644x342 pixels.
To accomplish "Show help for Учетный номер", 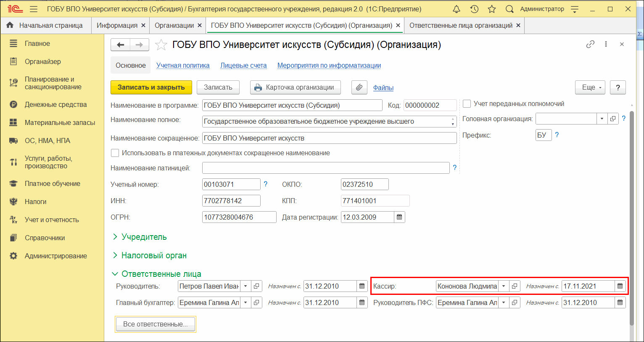I will pos(265,184).
